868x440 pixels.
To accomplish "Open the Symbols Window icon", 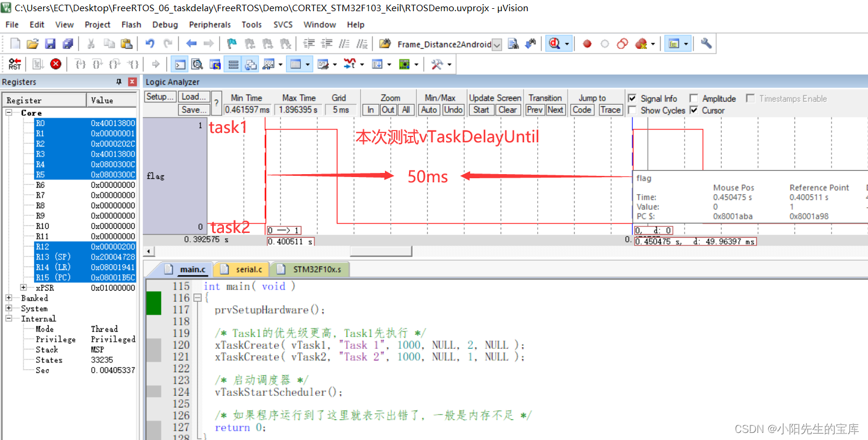I will coord(215,64).
